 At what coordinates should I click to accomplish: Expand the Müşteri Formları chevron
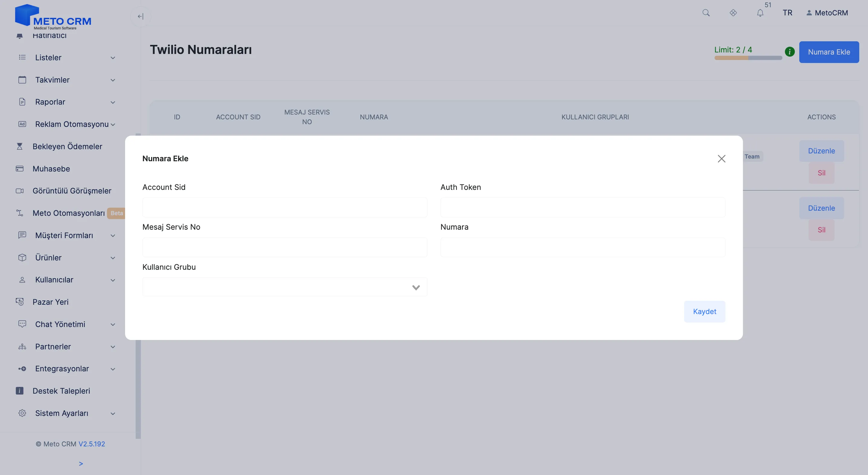point(113,236)
